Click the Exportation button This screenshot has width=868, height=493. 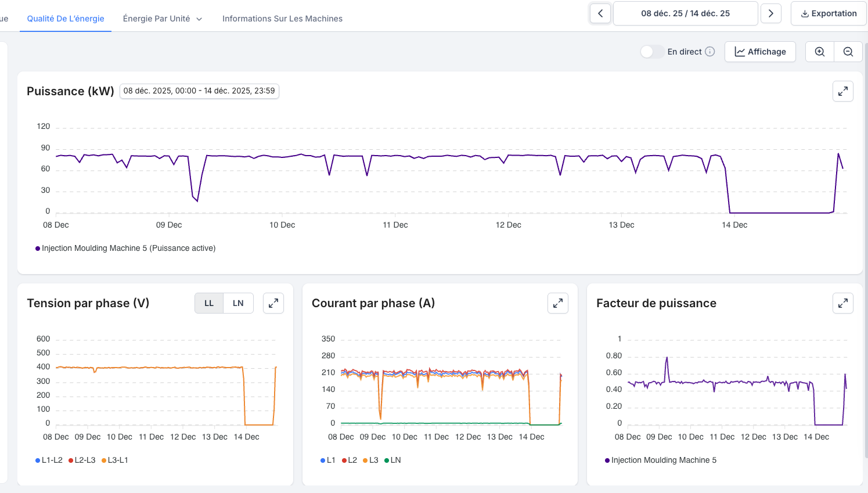pos(829,13)
